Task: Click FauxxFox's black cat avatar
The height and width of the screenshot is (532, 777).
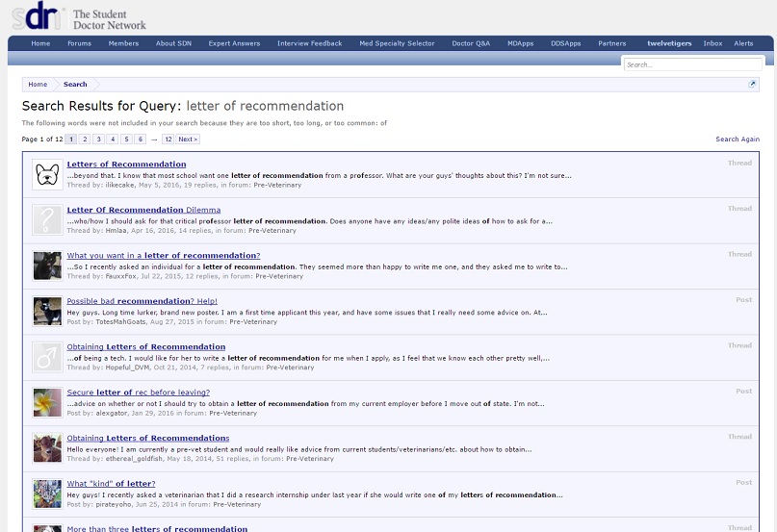Action: [x=47, y=266]
